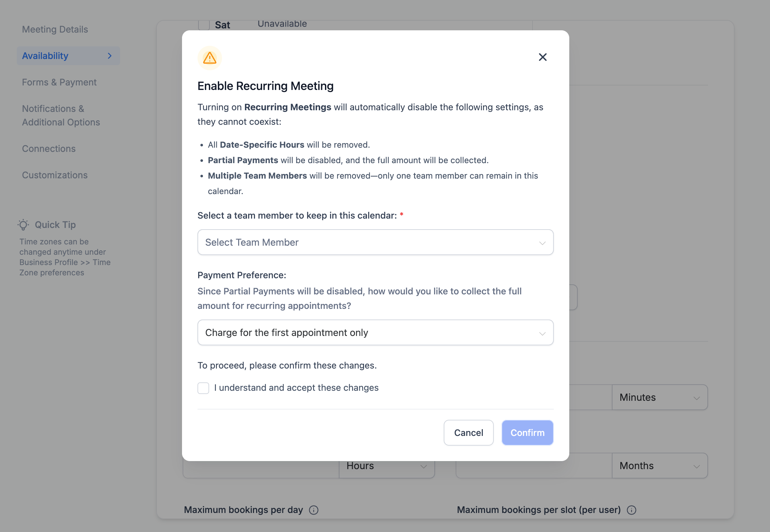Click the chevron arrow on Availability item
This screenshot has width=770, height=532.
[109, 56]
